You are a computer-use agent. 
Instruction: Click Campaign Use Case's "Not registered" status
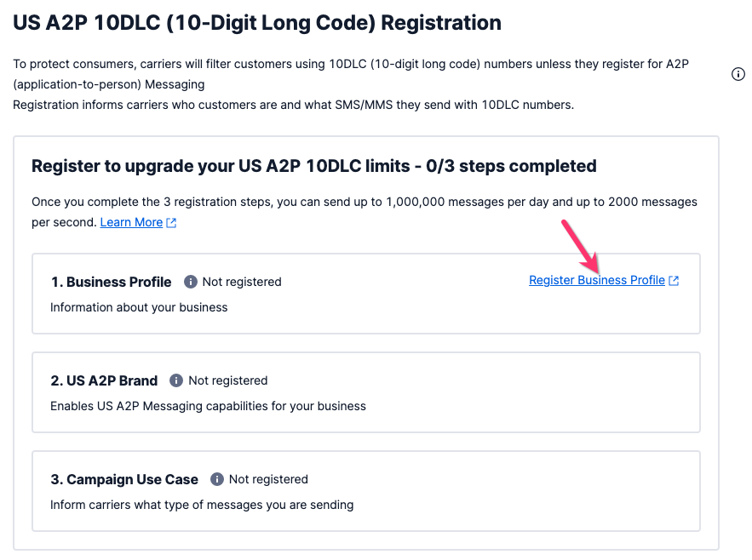coord(268,479)
